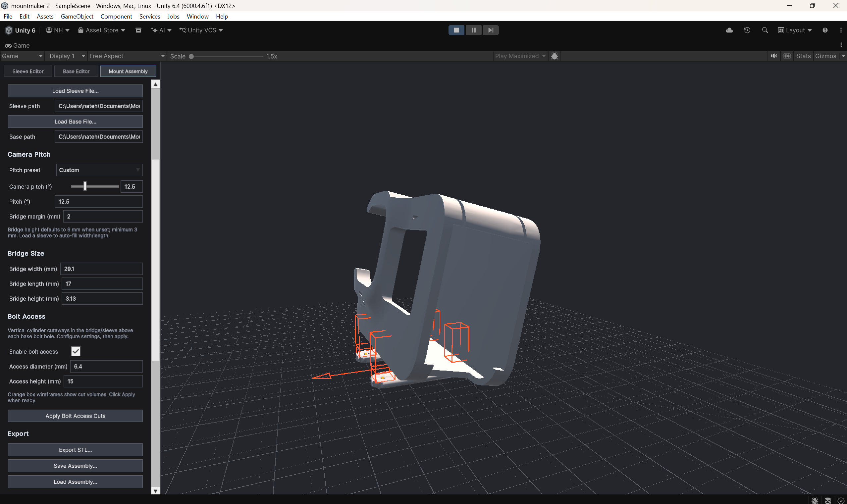This screenshot has height=504, width=847.
Task: Toggle the Stats overlay
Action: coord(803,56)
